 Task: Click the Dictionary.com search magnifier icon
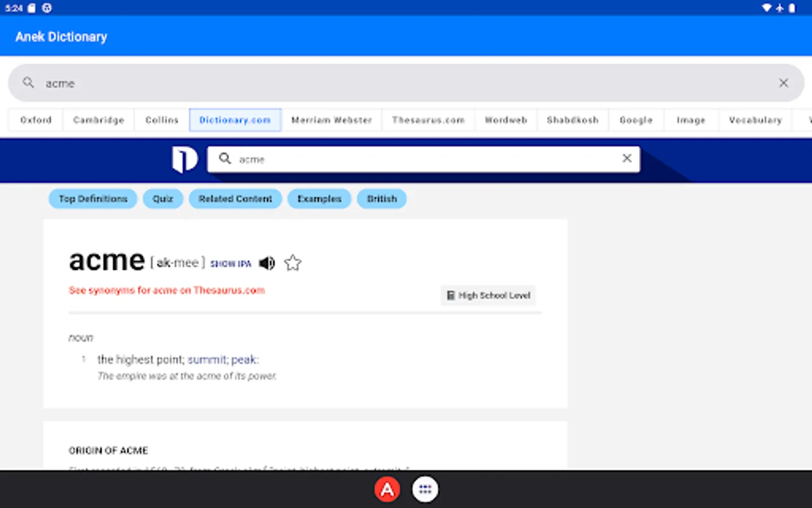tap(225, 159)
